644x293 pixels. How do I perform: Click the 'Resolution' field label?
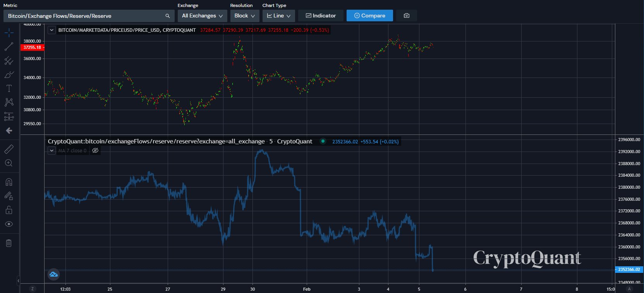241,5
